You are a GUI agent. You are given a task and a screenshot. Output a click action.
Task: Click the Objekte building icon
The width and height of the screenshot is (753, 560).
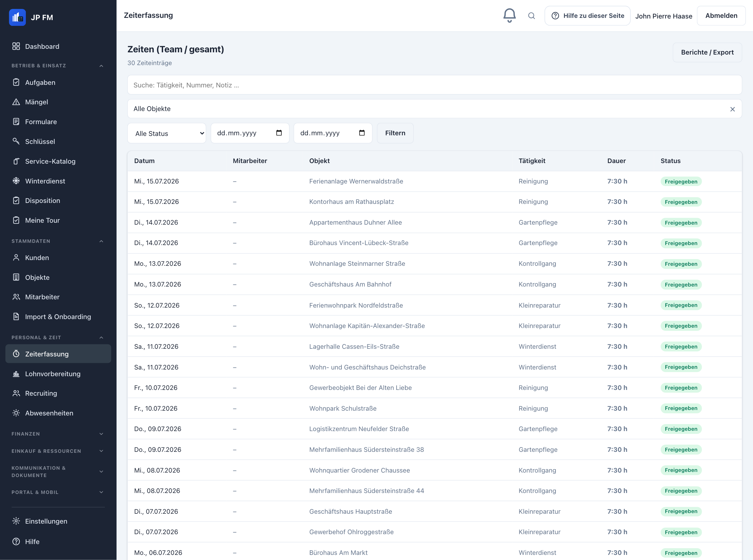pos(16,277)
